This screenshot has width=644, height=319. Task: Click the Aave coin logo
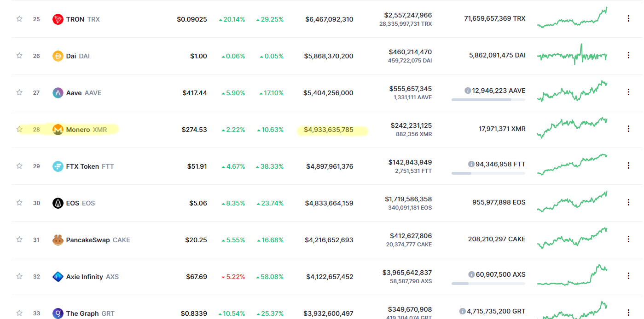click(x=58, y=93)
